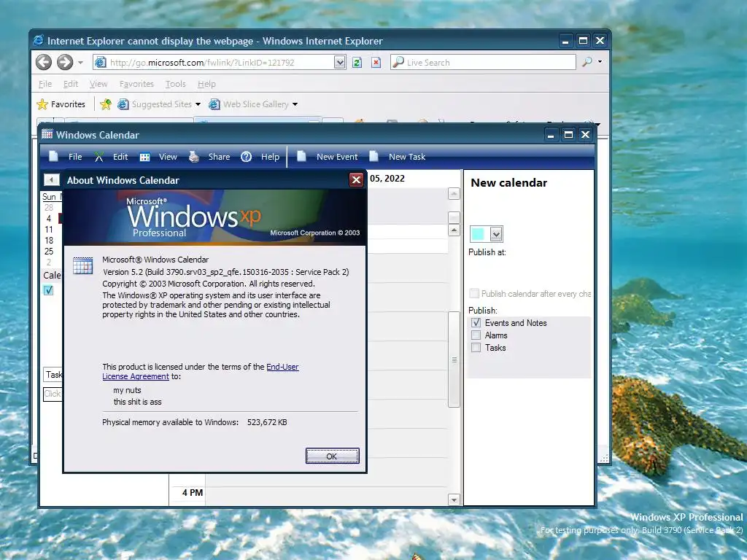Click the Live Search box
Screen dimensions: 747x560
click(483, 63)
